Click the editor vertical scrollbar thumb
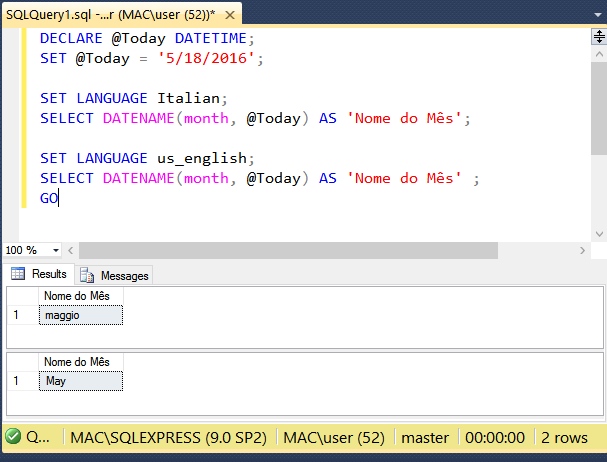 [599, 108]
